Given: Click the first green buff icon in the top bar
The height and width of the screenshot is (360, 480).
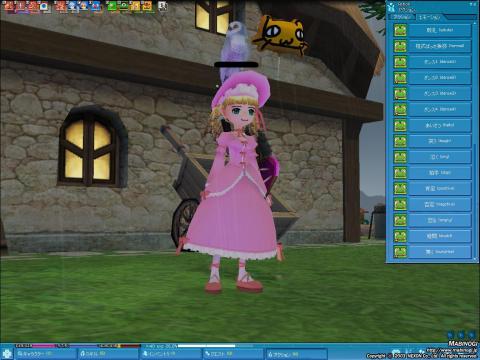Looking at the screenshot, I should [112, 6].
